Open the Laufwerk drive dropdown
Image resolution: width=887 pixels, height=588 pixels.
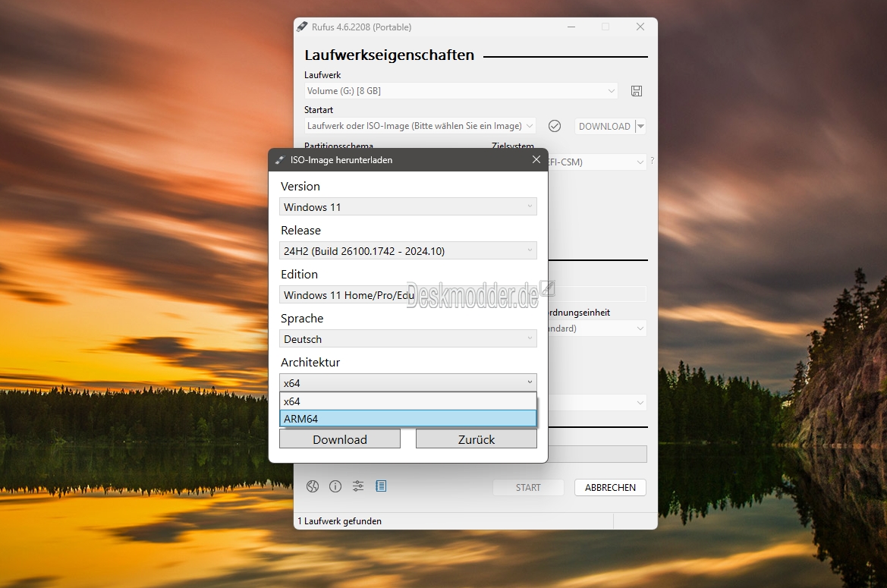[x=461, y=91]
